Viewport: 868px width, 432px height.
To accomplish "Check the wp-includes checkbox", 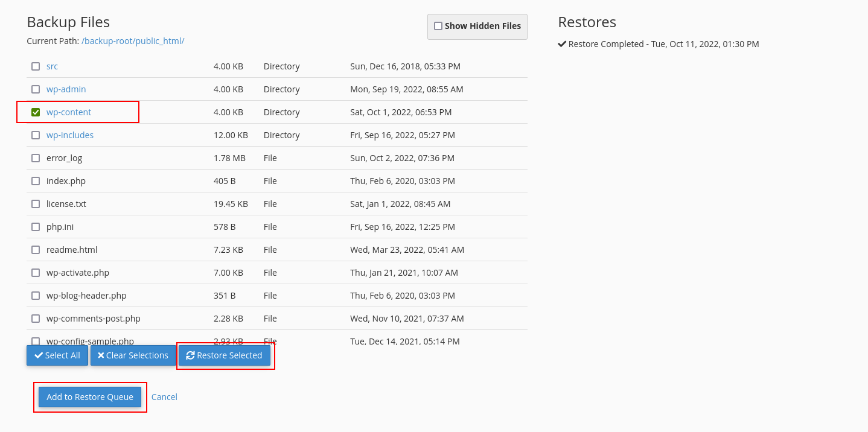I will (x=35, y=135).
